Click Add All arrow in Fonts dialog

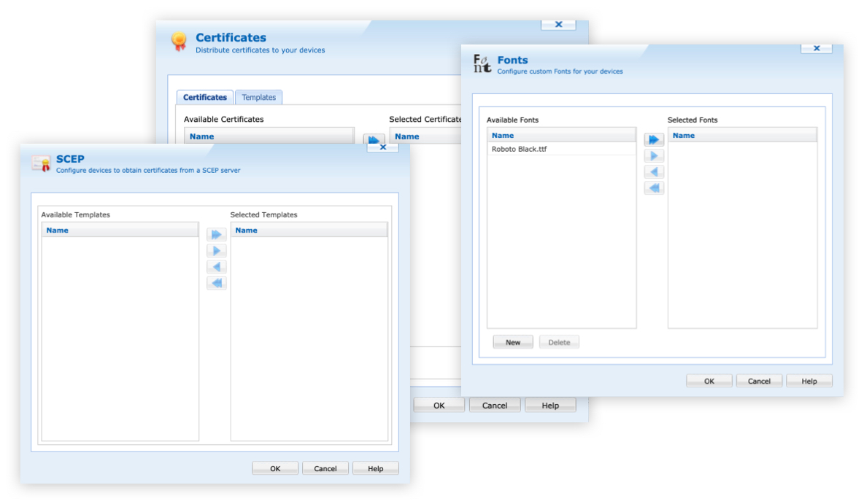point(654,140)
